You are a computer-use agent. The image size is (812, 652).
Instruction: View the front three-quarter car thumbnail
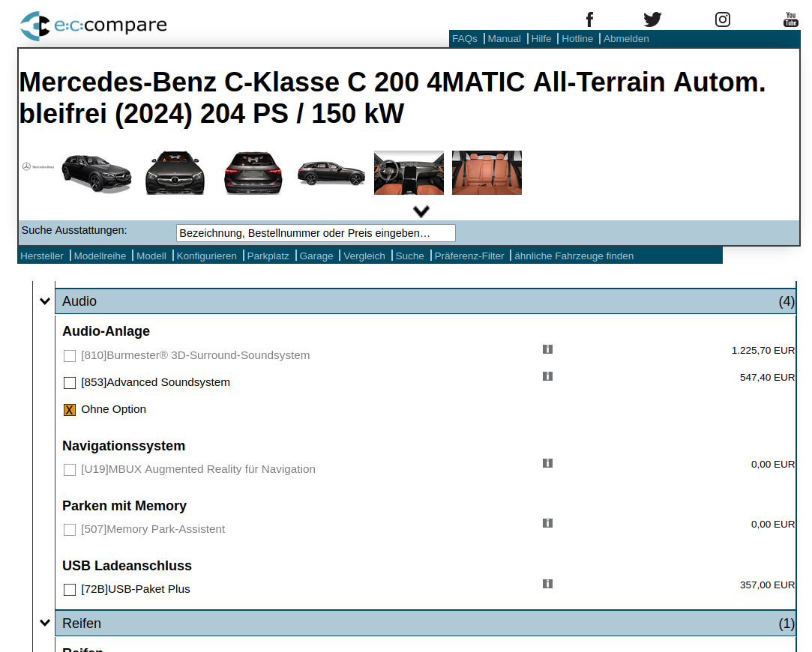tap(96, 173)
